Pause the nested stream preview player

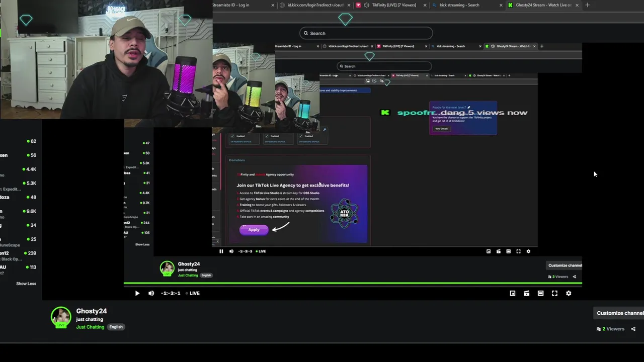[221, 251]
